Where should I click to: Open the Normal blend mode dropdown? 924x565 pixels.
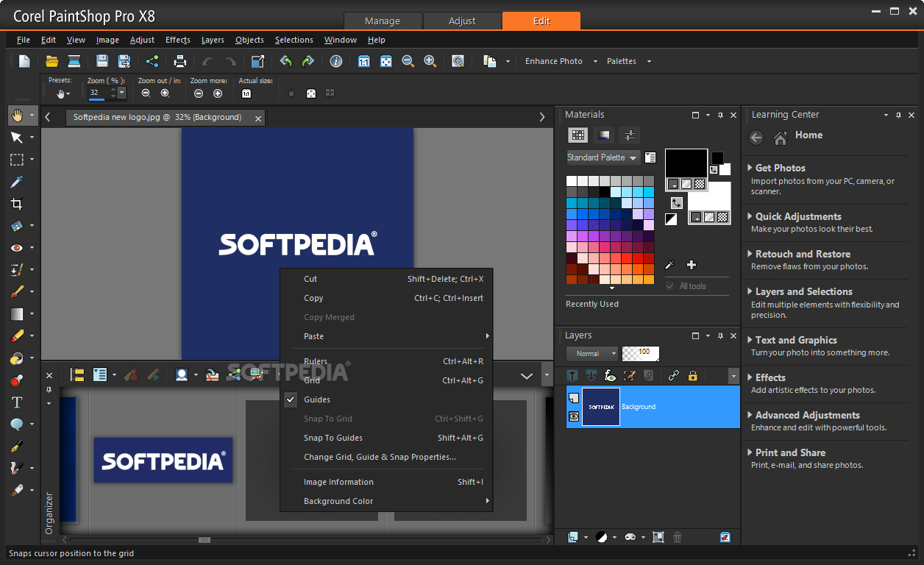pyautogui.click(x=592, y=354)
